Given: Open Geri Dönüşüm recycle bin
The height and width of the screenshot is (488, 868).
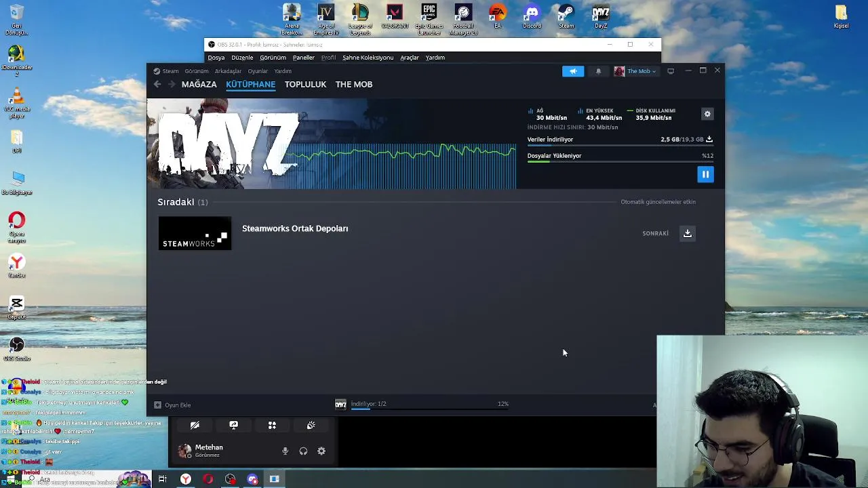Looking at the screenshot, I should [x=17, y=20].
